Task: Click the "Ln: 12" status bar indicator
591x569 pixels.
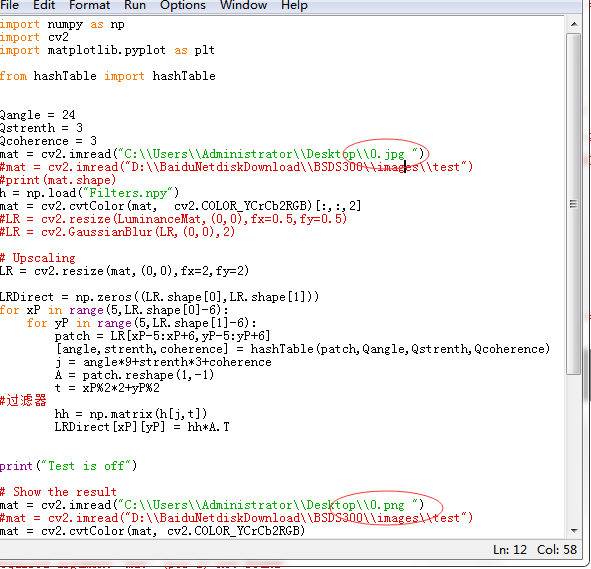Action: [510, 550]
